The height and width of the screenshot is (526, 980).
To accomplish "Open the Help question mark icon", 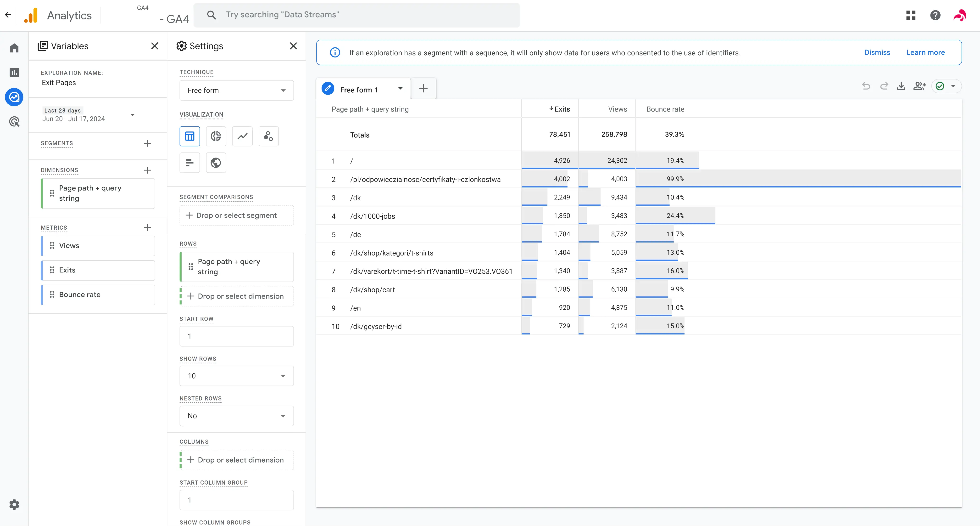I will coord(935,15).
